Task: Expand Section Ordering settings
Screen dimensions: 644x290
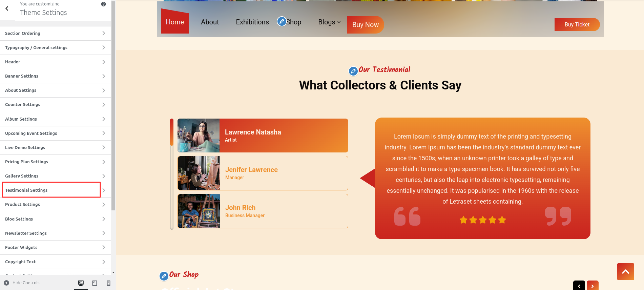Action: [55, 33]
